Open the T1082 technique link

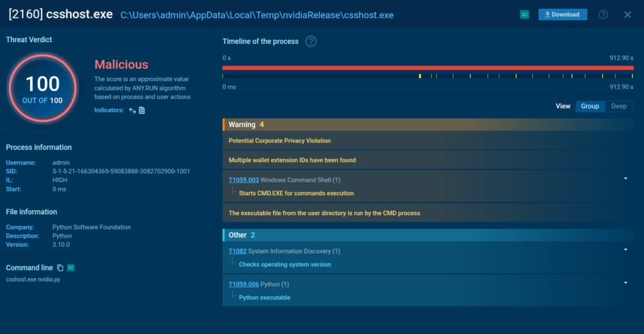point(238,251)
